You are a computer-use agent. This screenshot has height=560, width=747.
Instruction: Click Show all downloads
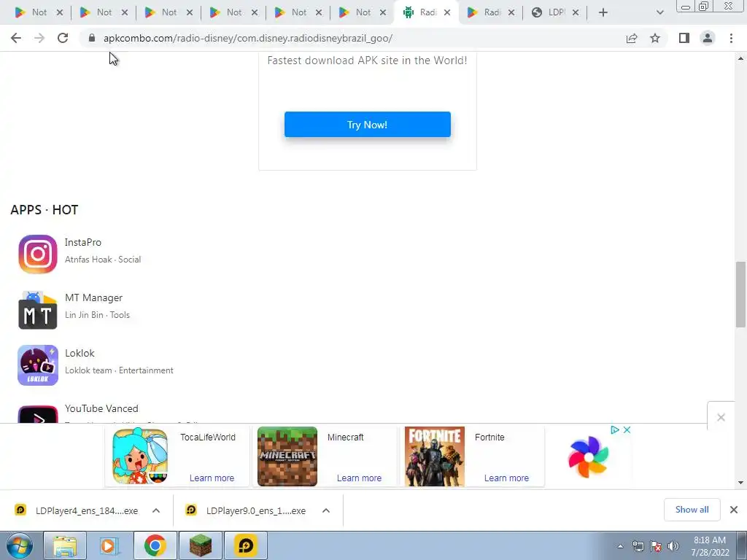pos(692,510)
